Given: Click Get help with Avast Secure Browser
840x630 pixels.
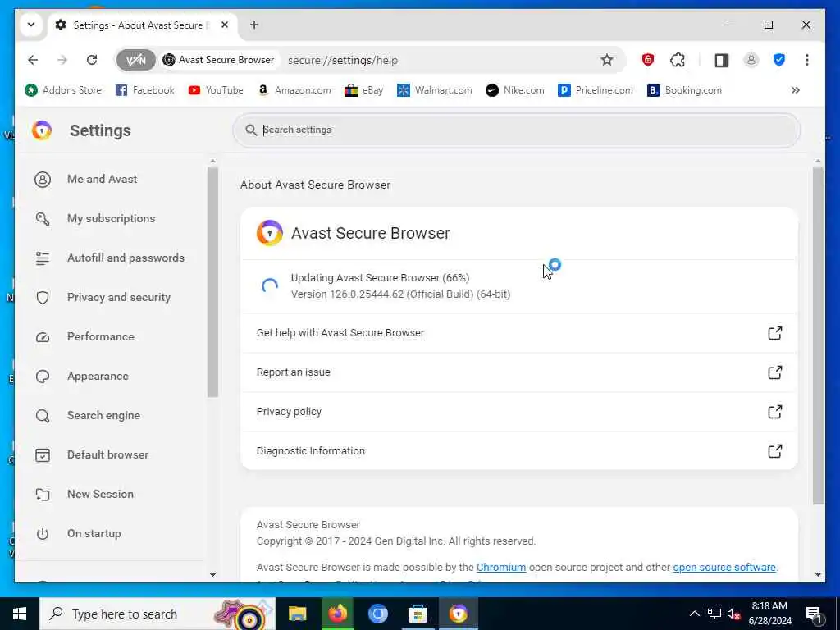Looking at the screenshot, I should point(519,333).
